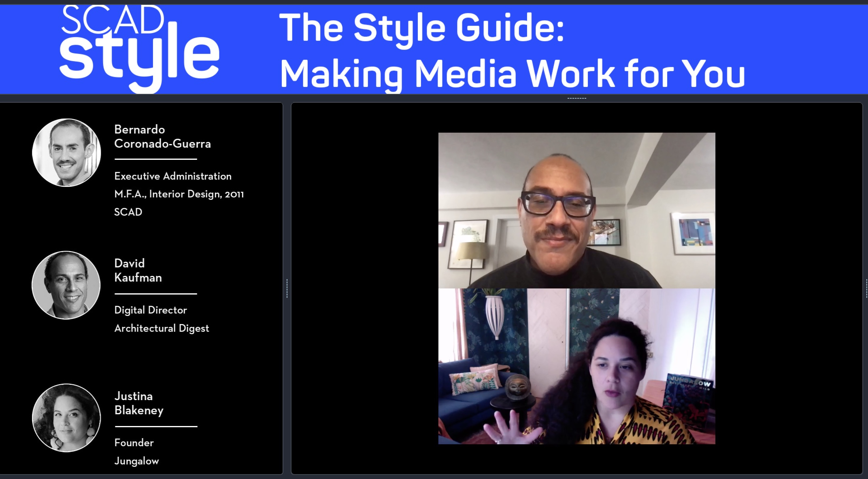Click the bottom video feed of woman gesturing
Viewport: 868px width, 479px height.
(577, 366)
